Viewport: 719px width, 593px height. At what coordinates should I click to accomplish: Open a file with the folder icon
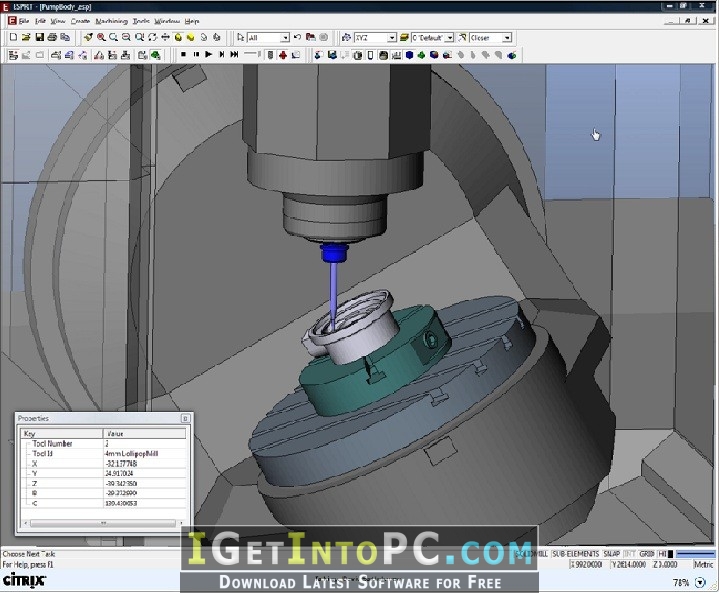[x=26, y=37]
